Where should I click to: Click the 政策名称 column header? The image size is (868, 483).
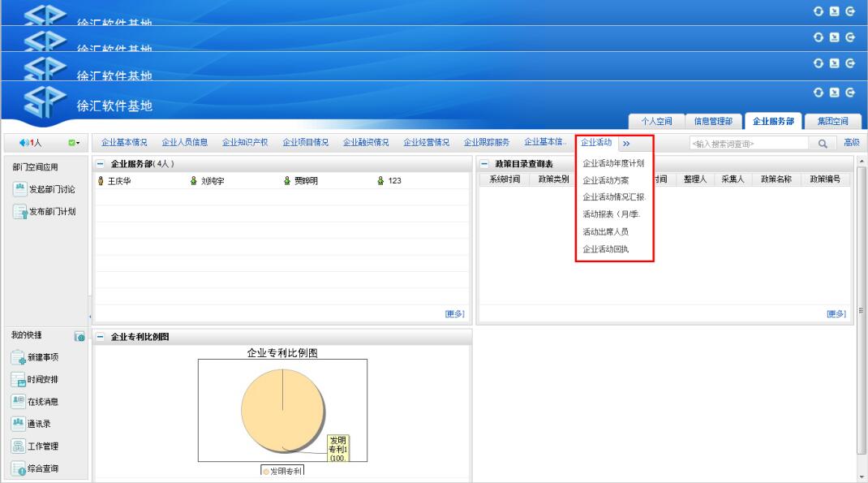(x=776, y=179)
